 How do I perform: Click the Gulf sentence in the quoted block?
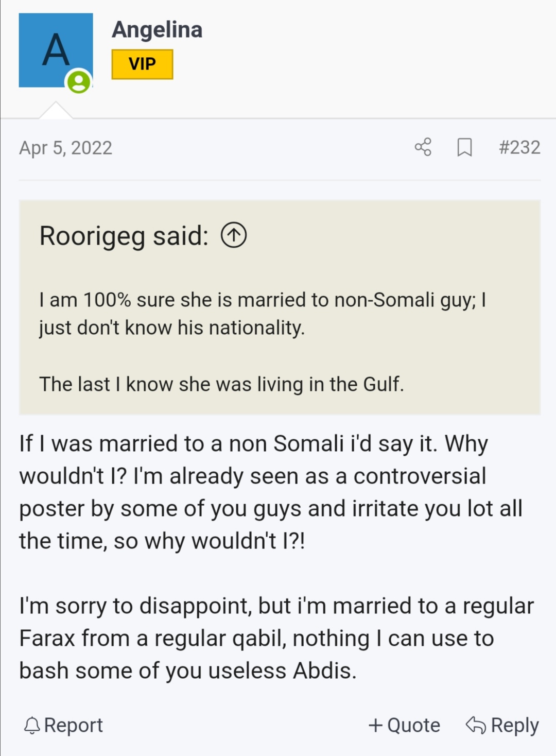pyautogui.click(x=221, y=384)
